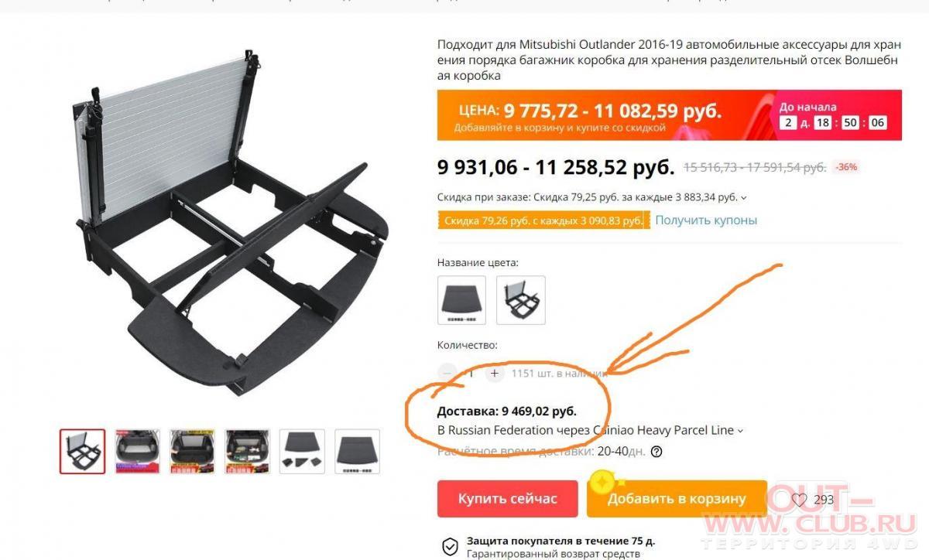Image resolution: width=929 pixels, height=560 pixels.
Task: Expand the order discount details chevron
Action: [744, 198]
